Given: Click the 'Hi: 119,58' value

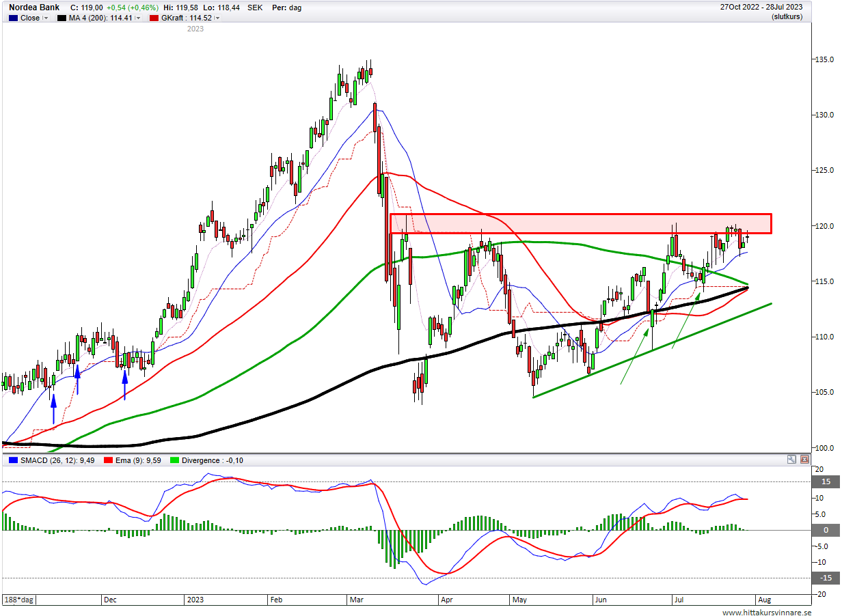Looking at the screenshot, I should [181, 7].
